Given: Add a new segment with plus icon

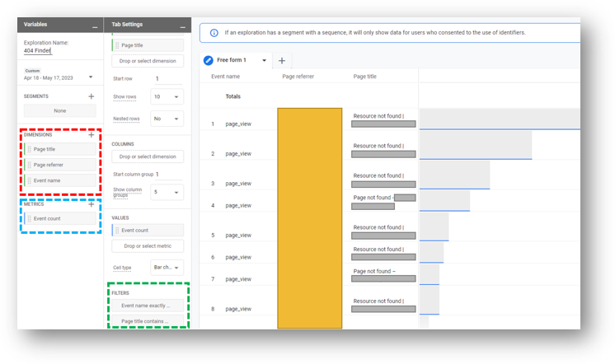Looking at the screenshot, I should (91, 96).
